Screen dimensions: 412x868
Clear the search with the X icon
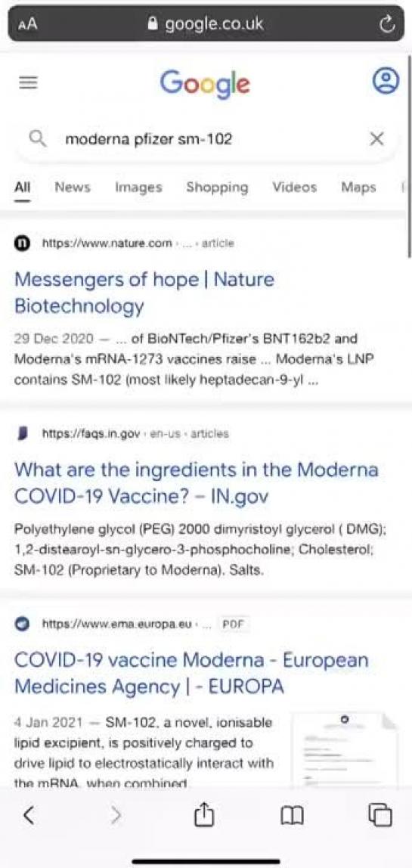(376, 139)
